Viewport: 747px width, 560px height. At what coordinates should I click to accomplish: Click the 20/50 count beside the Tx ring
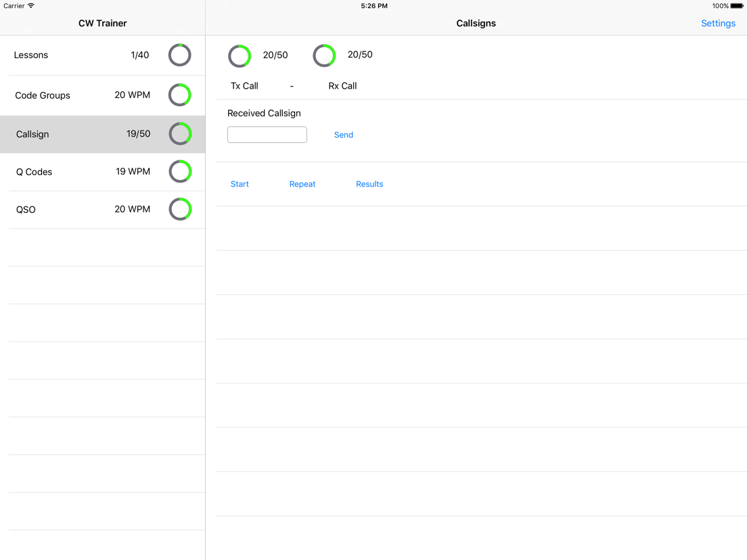(x=275, y=55)
